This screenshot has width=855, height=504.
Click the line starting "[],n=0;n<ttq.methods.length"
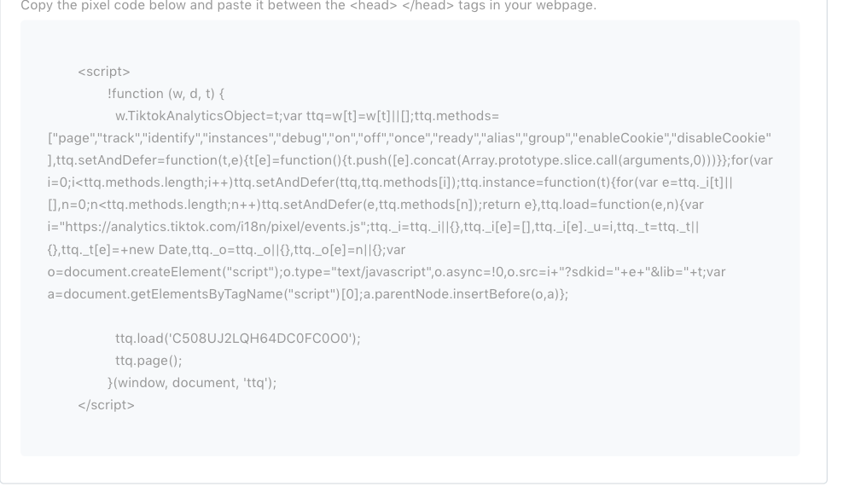coord(375,205)
